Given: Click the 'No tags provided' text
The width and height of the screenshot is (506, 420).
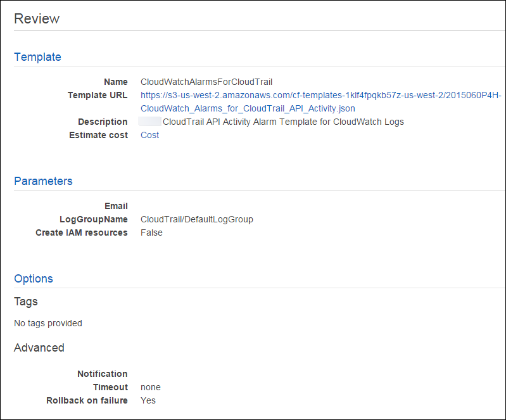Looking at the screenshot, I should (48, 323).
